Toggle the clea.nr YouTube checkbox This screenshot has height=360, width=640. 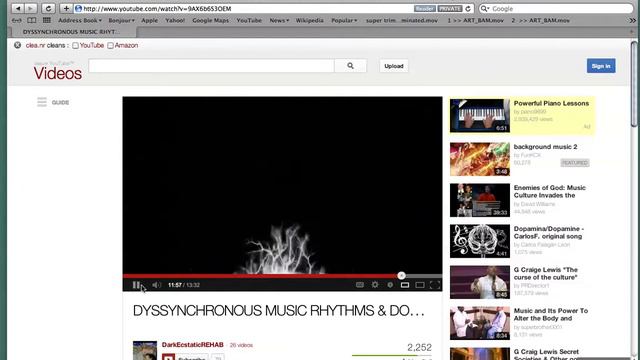[75, 46]
